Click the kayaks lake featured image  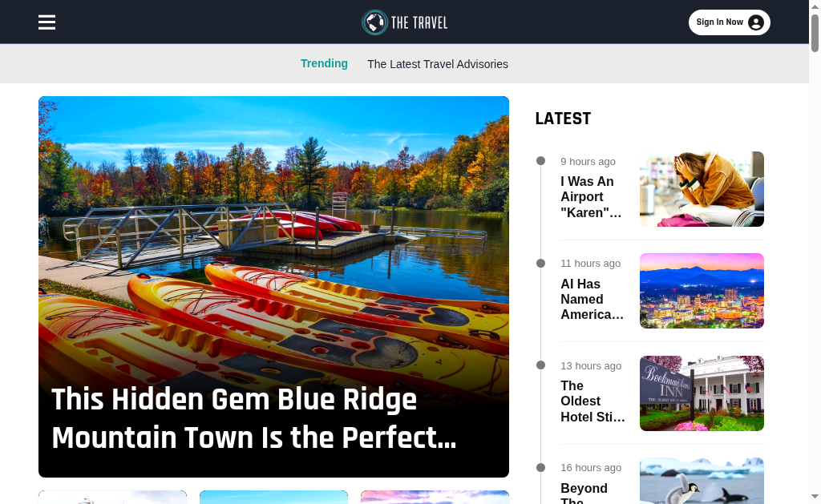(273, 240)
